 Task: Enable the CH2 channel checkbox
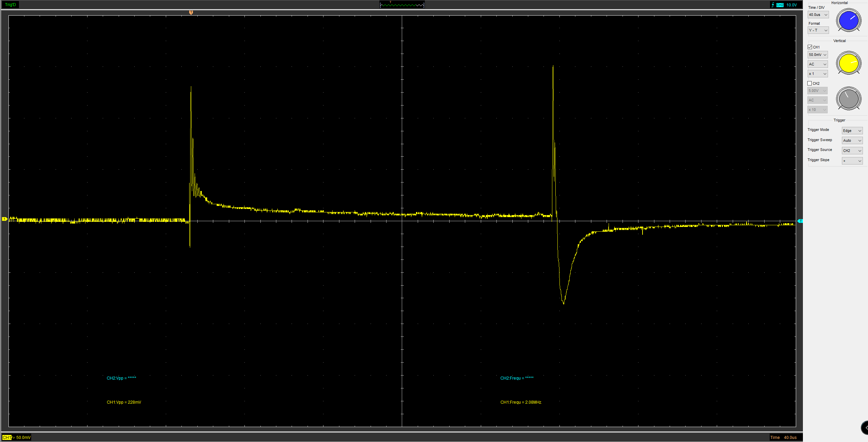[x=810, y=83]
